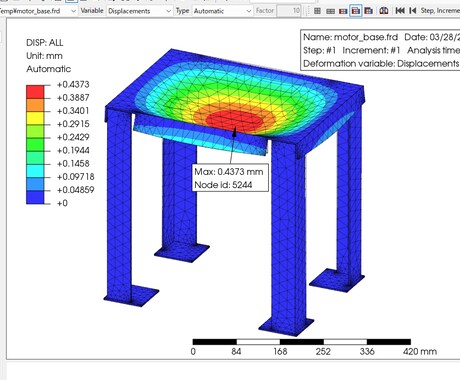This screenshot has height=380, width=460.
Task: Click the DISP: ALL legend title
Action: (x=45, y=43)
